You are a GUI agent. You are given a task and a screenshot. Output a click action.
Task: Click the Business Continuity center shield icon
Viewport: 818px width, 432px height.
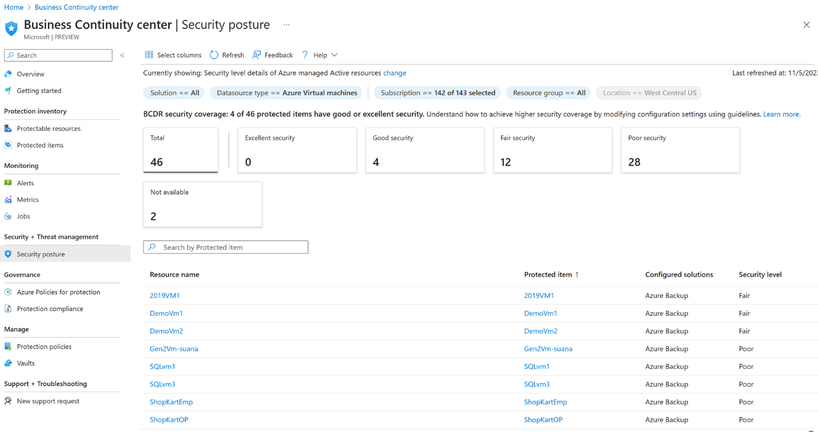pyautogui.click(x=11, y=28)
